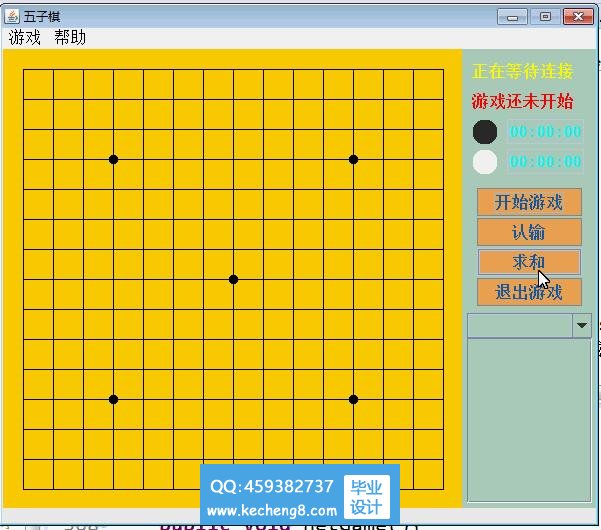Viewport: 601px width, 530px height.
Task: Open the 帮助 menu
Action: point(70,38)
